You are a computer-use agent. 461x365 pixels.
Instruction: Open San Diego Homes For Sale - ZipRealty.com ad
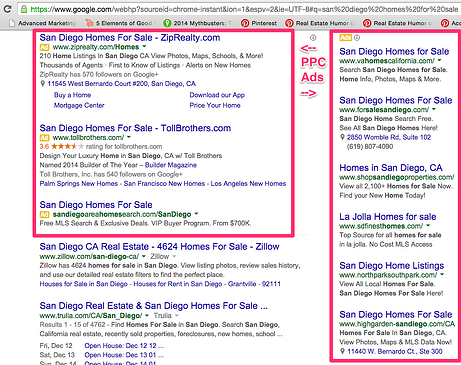click(x=130, y=38)
